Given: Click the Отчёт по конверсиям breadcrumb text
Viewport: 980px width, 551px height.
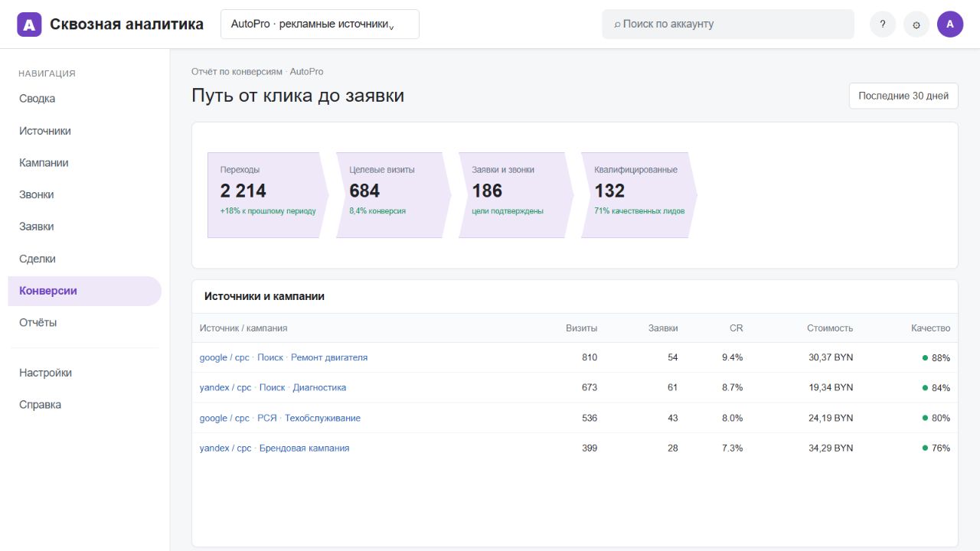Looking at the screenshot, I should click(237, 71).
